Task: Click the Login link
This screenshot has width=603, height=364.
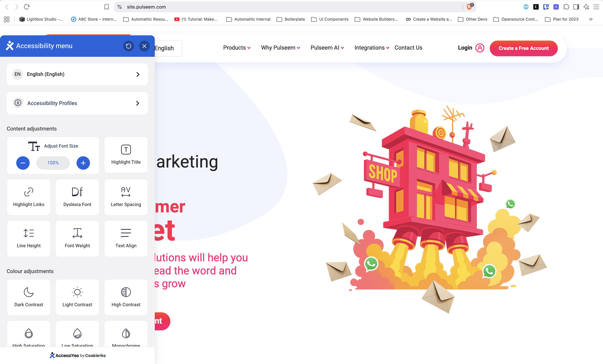Action: [x=465, y=48]
